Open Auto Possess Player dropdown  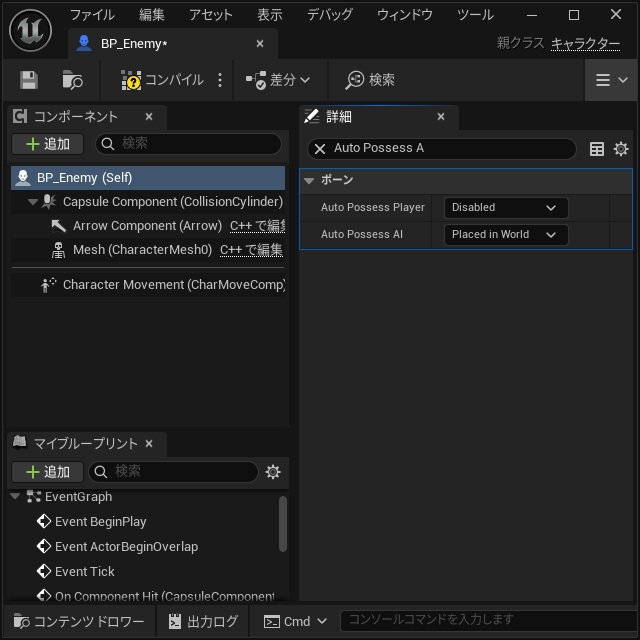tap(506, 208)
